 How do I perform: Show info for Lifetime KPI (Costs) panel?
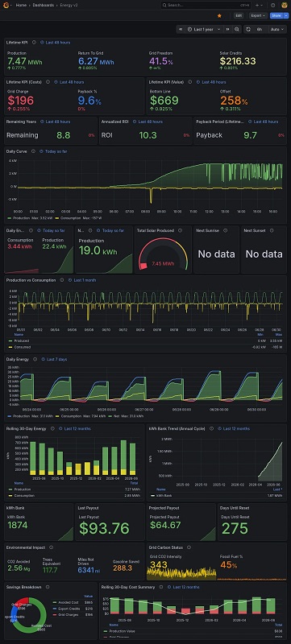[48, 82]
